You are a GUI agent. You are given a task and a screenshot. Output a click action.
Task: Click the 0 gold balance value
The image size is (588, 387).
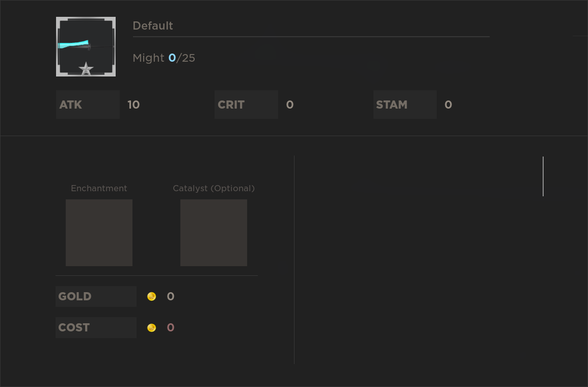[x=170, y=296]
